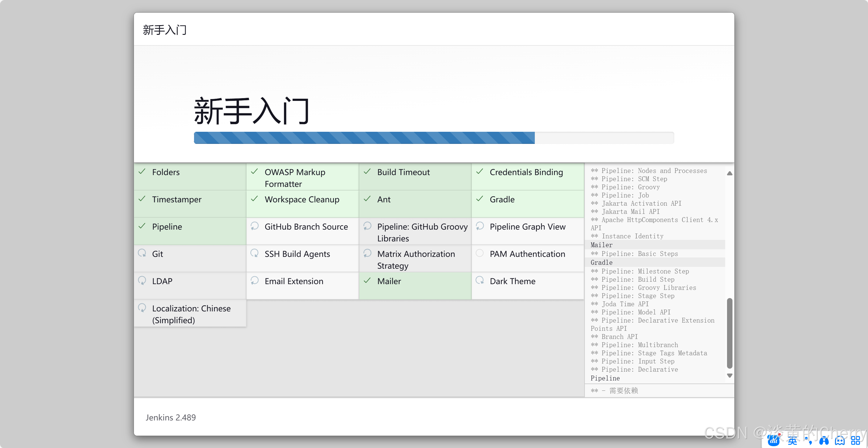Click the spinner icon beside Dark Theme
This screenshot has height=448, width=868.
[480, 280]
